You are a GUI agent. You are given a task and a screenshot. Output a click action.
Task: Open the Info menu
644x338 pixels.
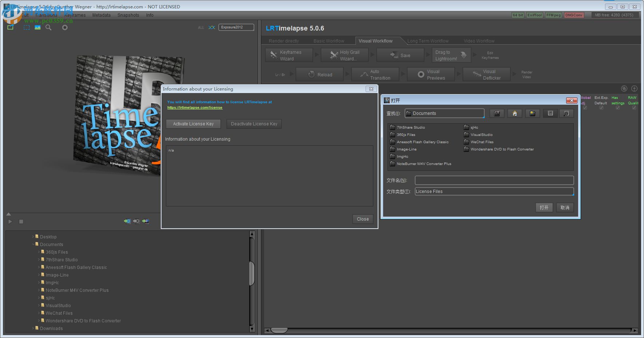150,15
